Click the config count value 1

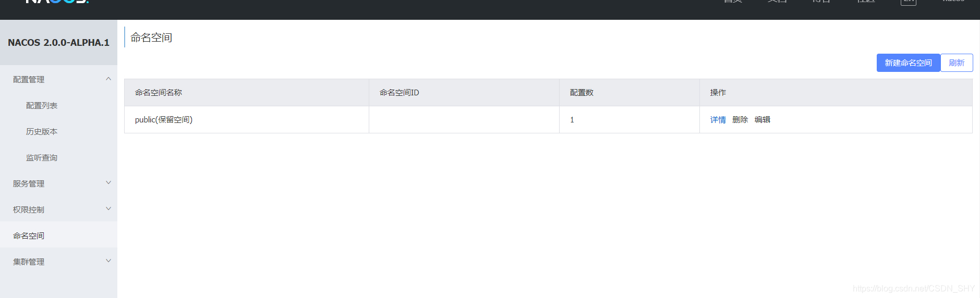tap(572, 120)
